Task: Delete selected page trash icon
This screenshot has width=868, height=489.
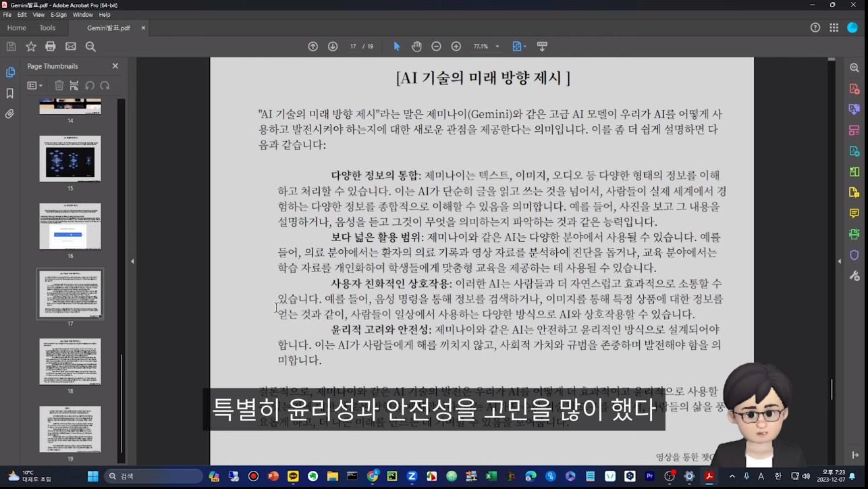Action: 59,86
